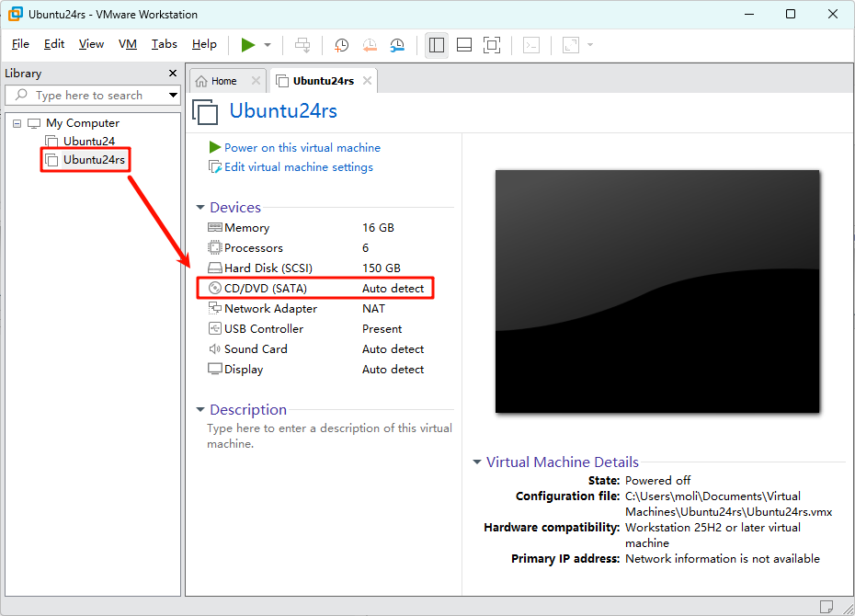
Task: Click the black VM screen preview
Action: (x=657, y=291)
